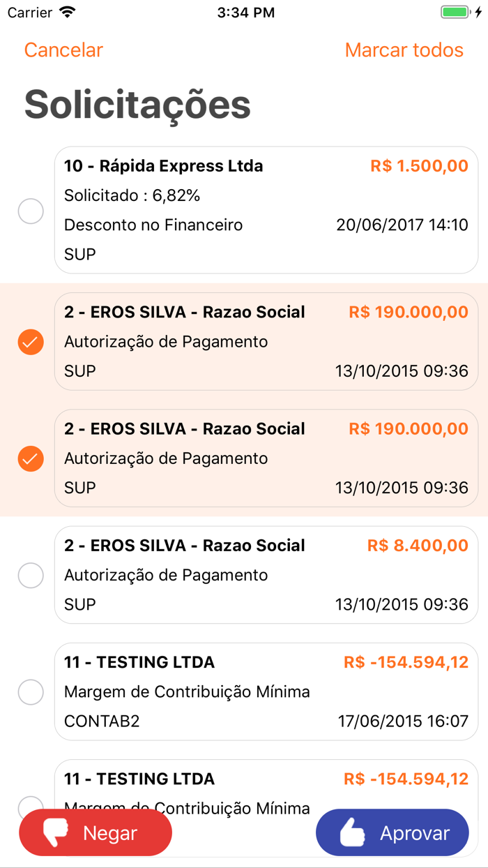Image resolution: width=488 pixels, height=868 pixels.
Task: Select the R$ 8.400,00 EROS SILVA request circle
Action: (30, 575)
